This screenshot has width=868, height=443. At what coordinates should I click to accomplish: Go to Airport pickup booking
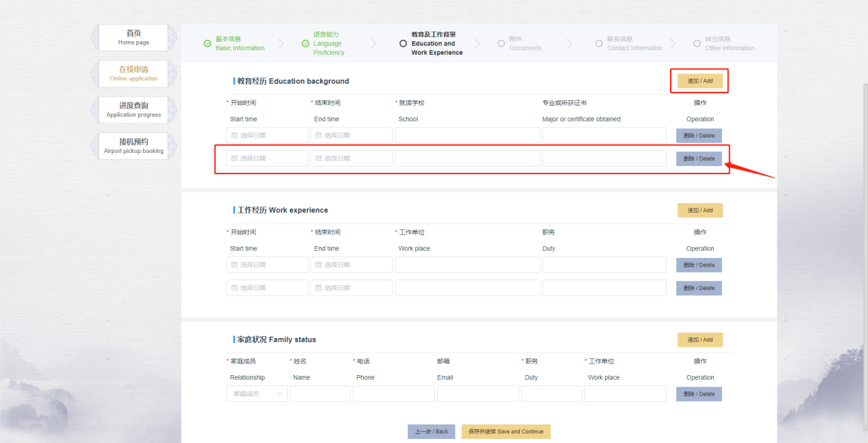(x=134, y=146)
